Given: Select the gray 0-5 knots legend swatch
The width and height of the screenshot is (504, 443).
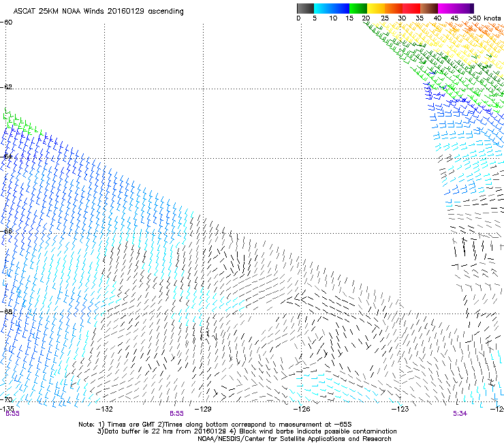Looking at the screenshot, I should pos(305,8).
